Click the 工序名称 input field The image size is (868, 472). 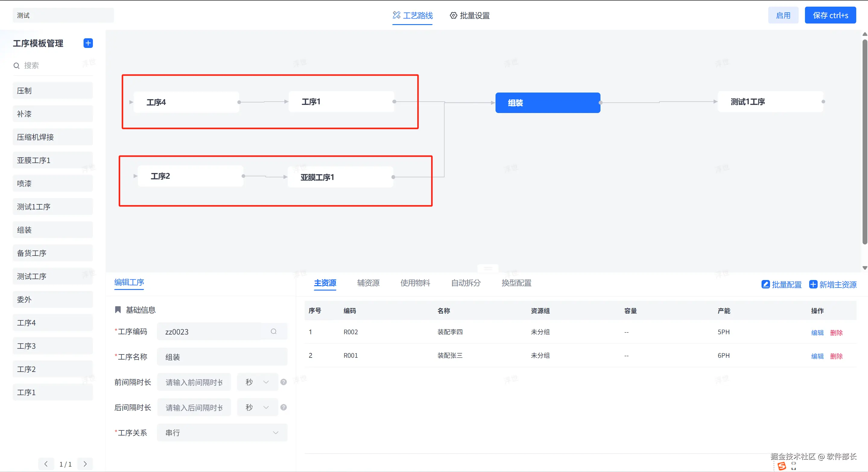222,357
